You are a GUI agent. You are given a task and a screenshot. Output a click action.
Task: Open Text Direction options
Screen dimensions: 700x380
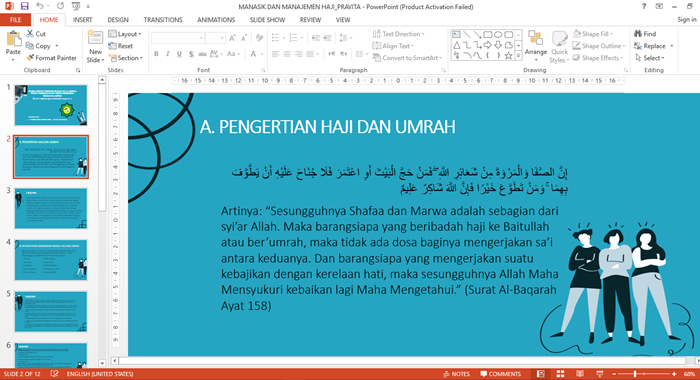(x=398, y=33)
